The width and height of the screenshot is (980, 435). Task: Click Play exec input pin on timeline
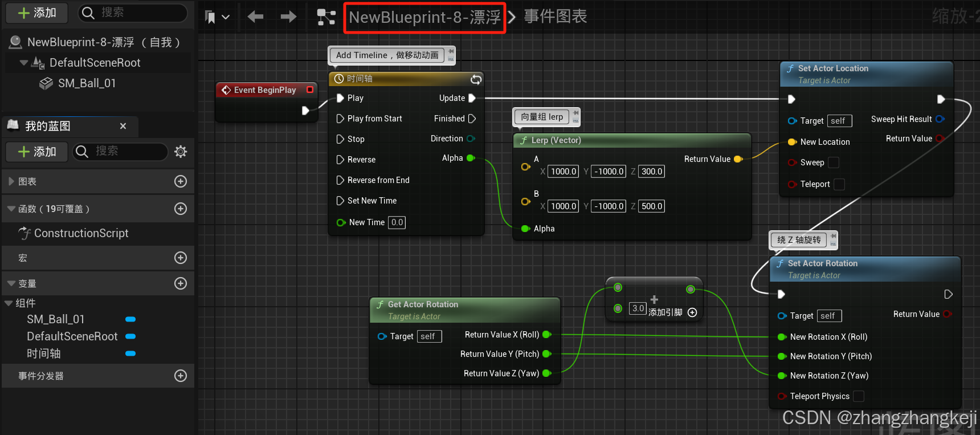[340, 98]
